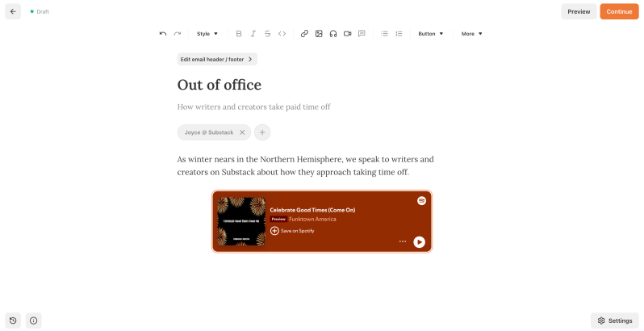This screenshot has height=331, width=644.
Task: Insert a video
Action: pos(348,34)
